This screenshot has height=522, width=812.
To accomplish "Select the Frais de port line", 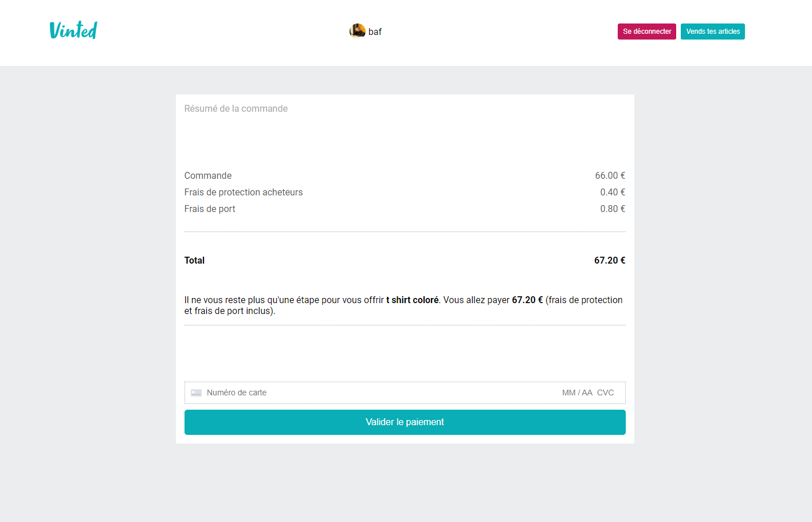I will point(210,209).
